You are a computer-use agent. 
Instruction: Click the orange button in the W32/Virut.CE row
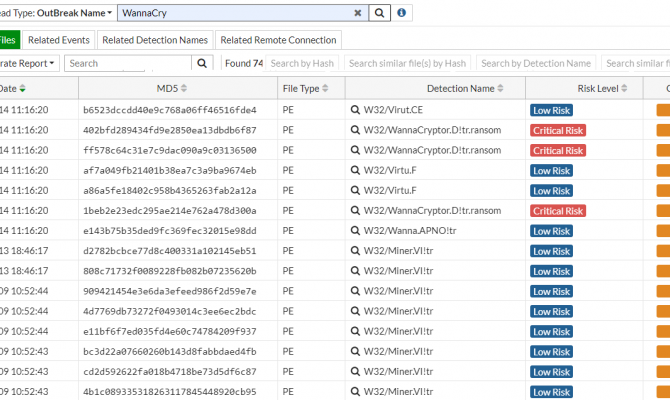tap(663, 110)
